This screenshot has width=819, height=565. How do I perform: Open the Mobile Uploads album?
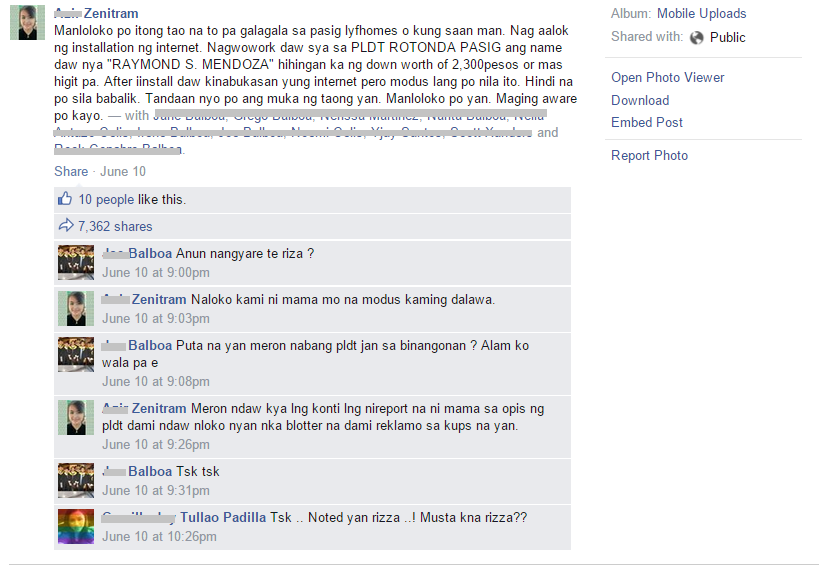point(701,14)
